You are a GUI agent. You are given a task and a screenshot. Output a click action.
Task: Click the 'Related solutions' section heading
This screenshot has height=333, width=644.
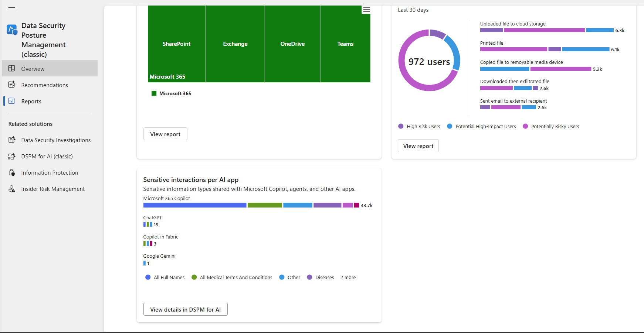coord(31,124)
